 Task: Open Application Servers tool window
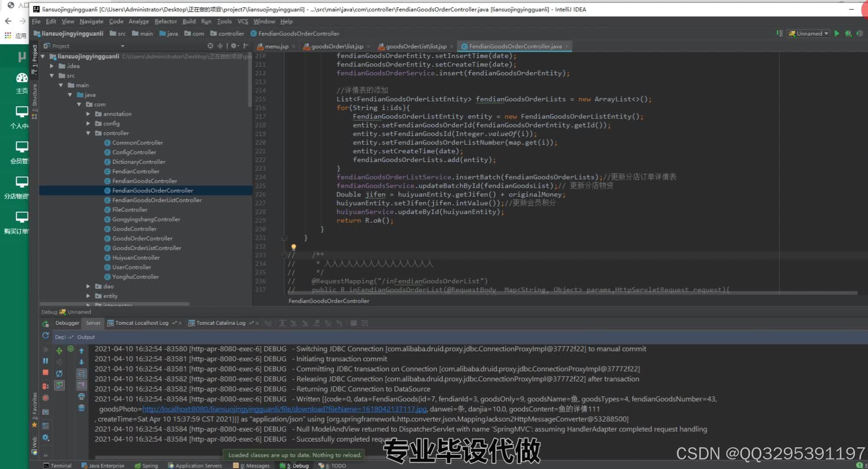[x=195, y=466]
